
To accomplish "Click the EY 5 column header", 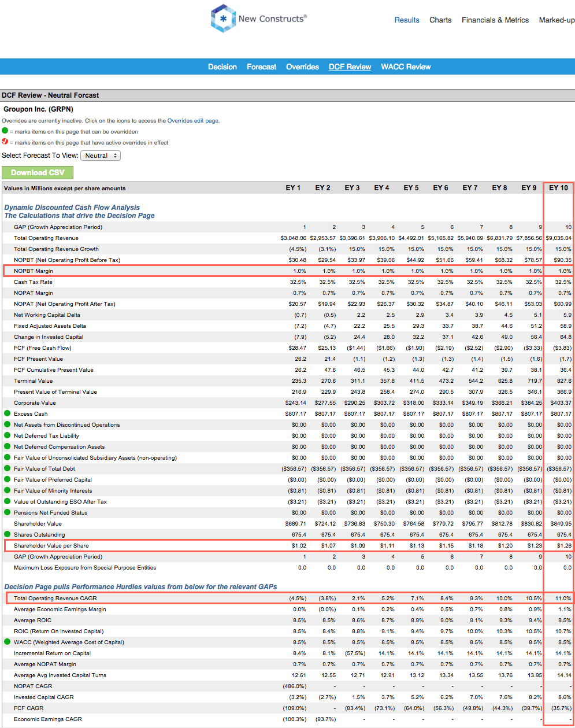I will pos(411,188).
